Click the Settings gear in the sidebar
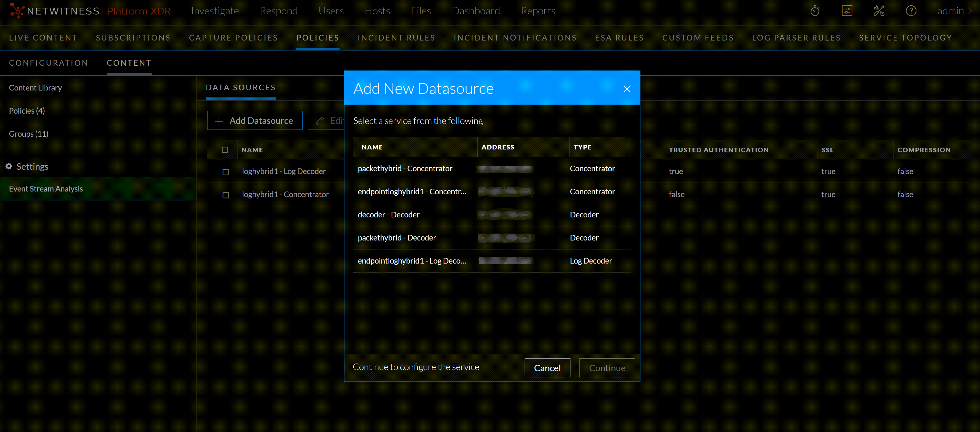The image size is (980, 432). pos(8,166)
